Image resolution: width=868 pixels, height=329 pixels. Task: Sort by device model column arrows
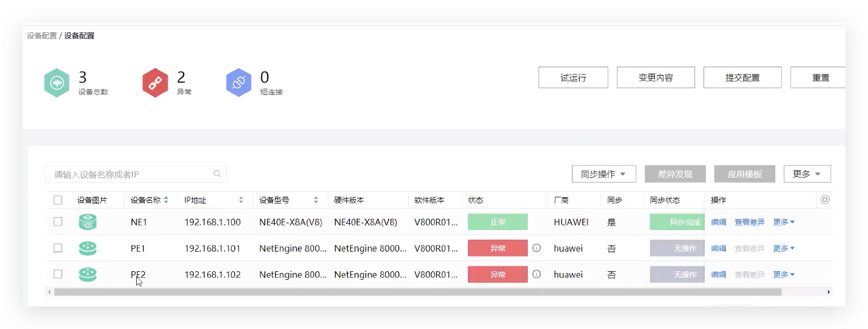[316, 200]
